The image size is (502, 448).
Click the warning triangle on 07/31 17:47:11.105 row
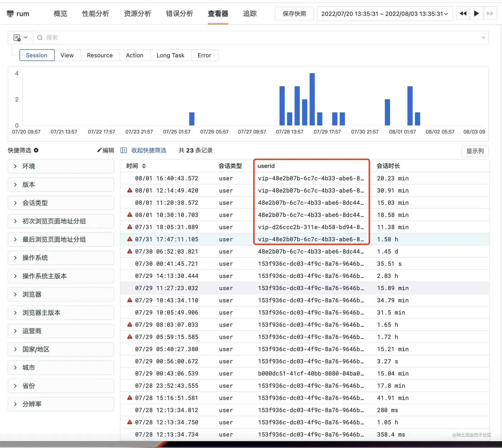pos(130,239)
